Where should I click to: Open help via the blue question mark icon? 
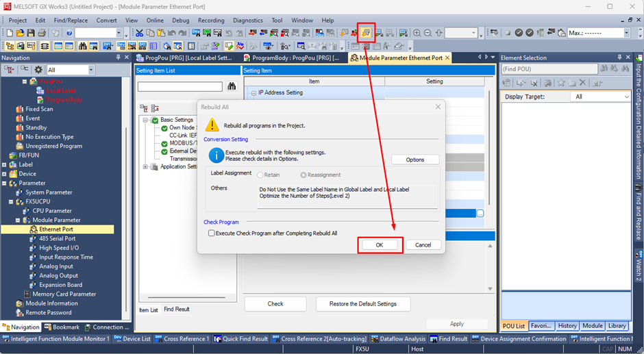tap(69, 33)
